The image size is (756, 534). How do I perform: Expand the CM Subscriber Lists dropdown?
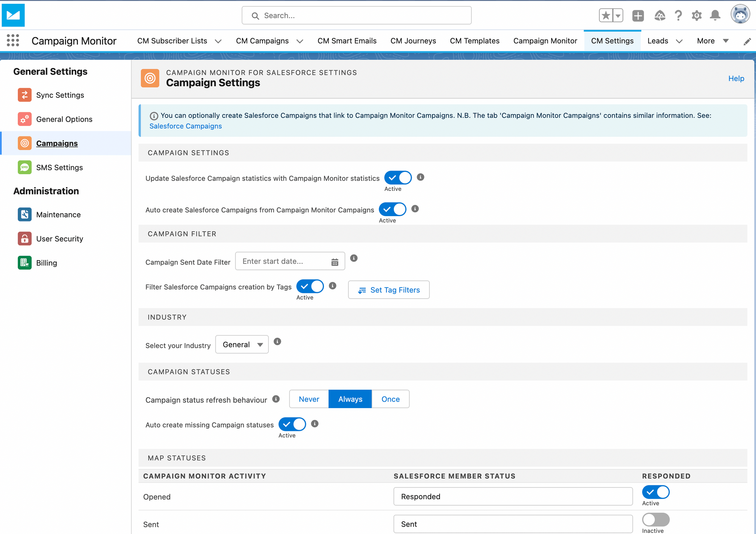click(218, 41)
